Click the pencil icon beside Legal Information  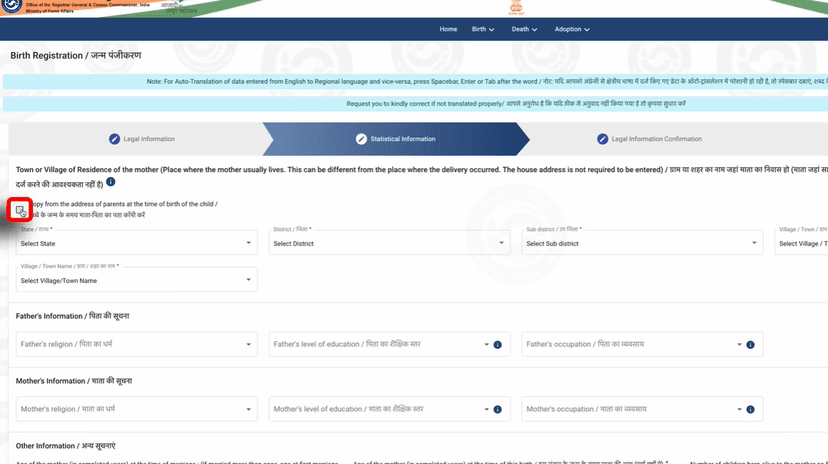[x=114, y=139]
